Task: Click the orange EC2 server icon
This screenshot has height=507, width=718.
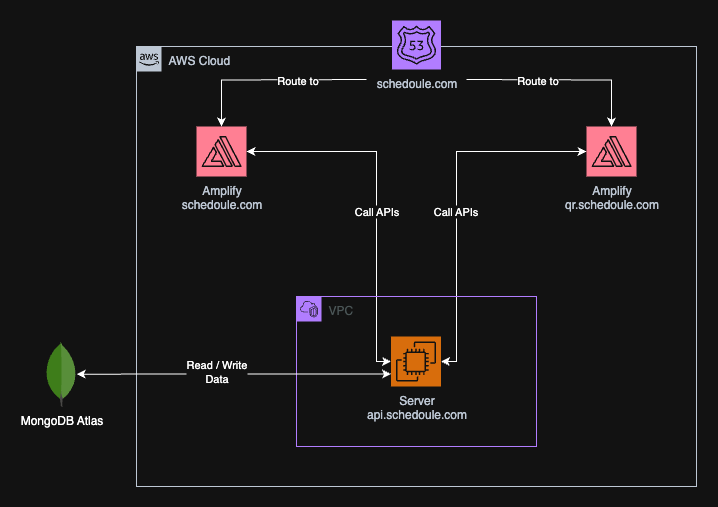Action: tap(416, 361)
